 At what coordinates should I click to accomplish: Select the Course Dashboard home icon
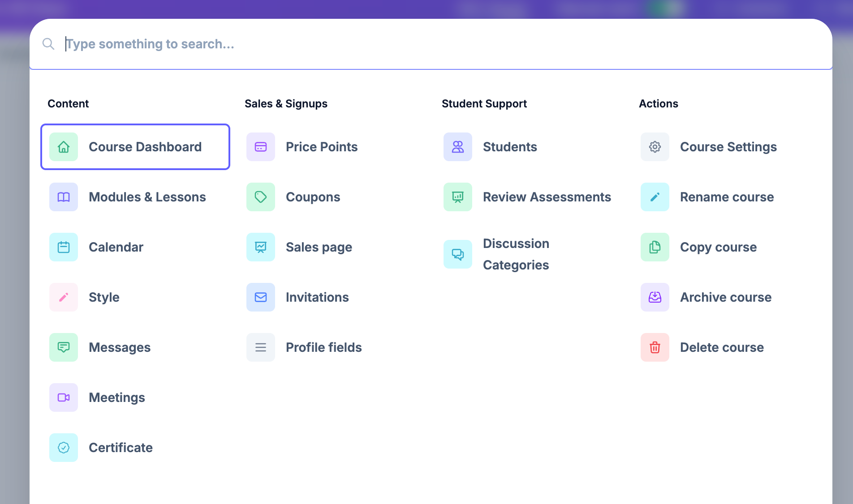[x=63, y=147]
